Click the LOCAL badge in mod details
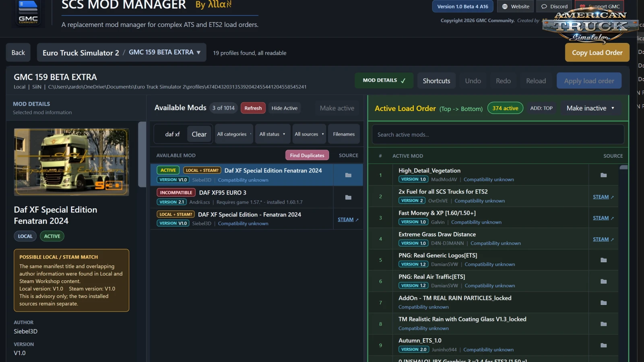Screen dimensions: 644x362 pyautogui.click(x=25, y=236)
